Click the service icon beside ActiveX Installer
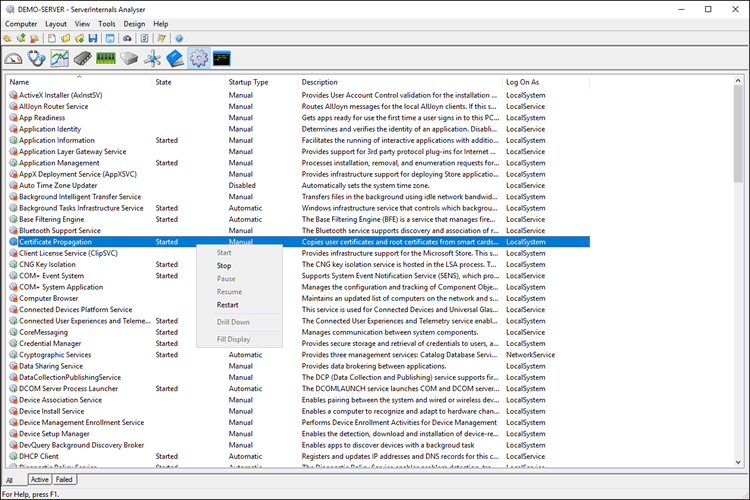Screen dimensions: 750x500 point(13,95)
